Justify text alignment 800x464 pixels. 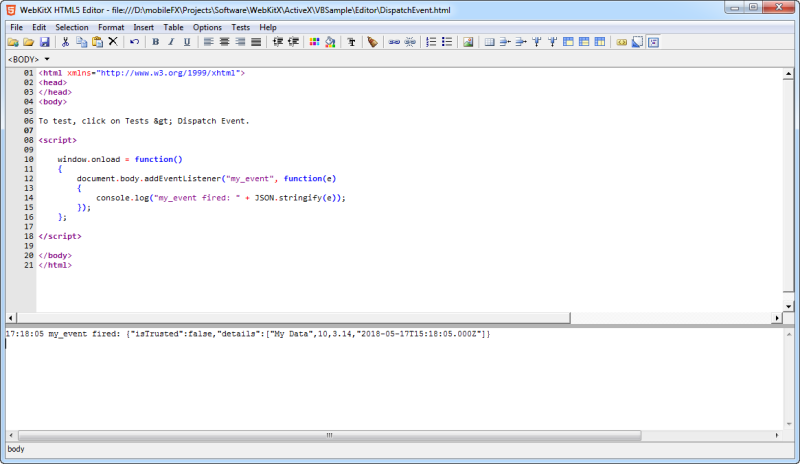[x=256, y=42]
